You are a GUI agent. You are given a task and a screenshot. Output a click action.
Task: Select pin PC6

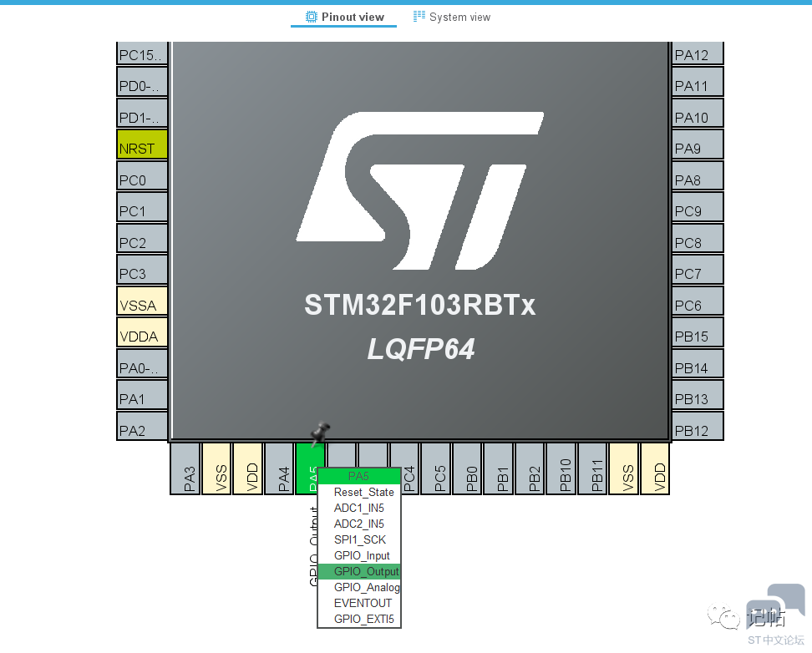click(698, 301)
